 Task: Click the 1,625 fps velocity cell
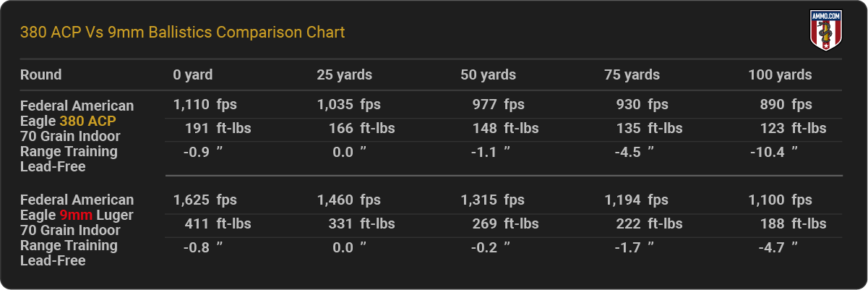click(x=205, y=200)
